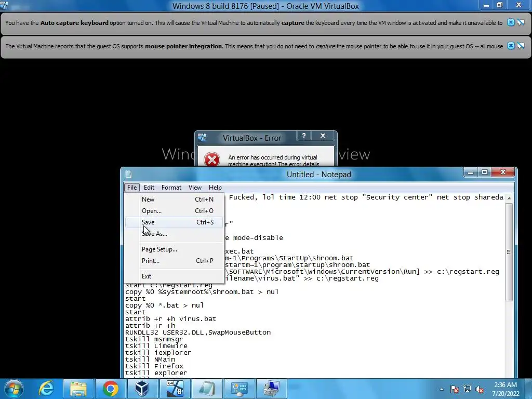Click the network tray icon
The height and width of the screenshot is (399, 532).
467,389
